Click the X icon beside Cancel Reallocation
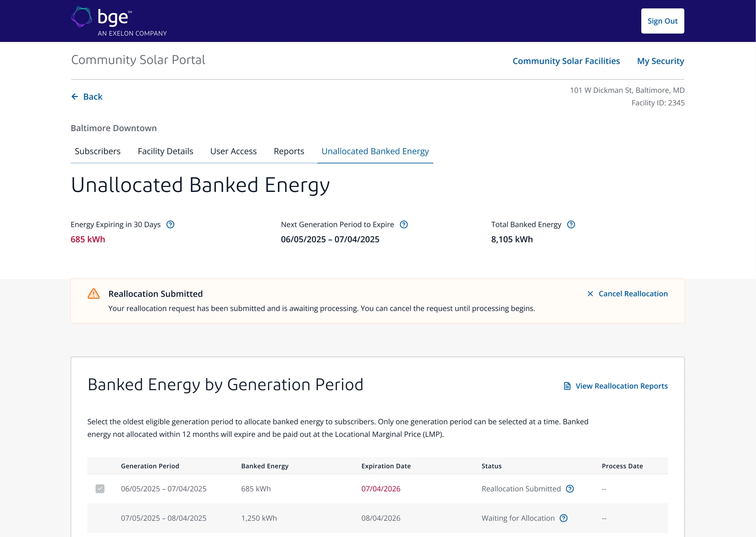The height and width of the screenshot is (537, 756). point(590,294)
